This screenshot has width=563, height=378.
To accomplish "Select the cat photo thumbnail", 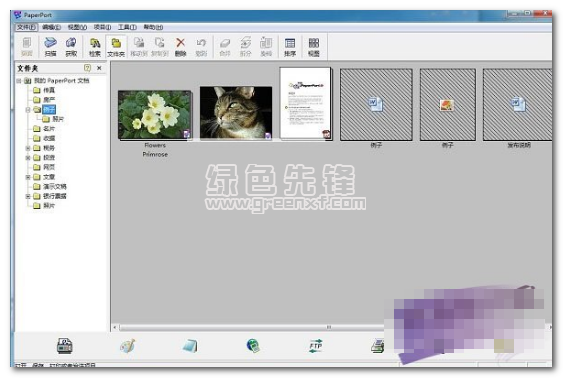I will coord(236,112).
